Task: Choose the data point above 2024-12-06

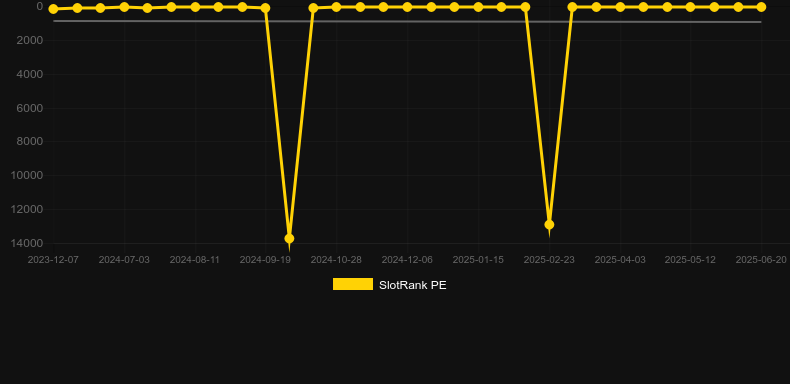Action: click(407, 7)
